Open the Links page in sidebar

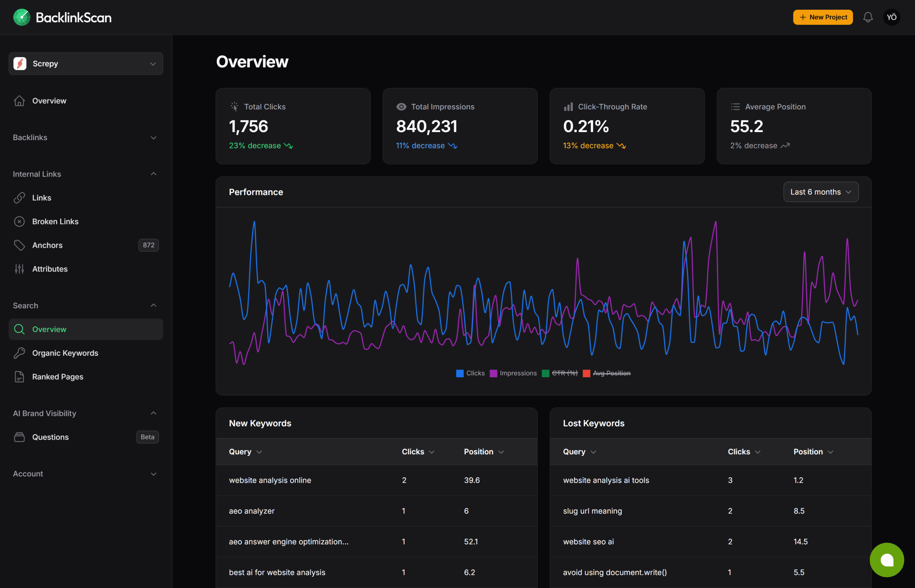pyautogui.click(x=86, y=198)
